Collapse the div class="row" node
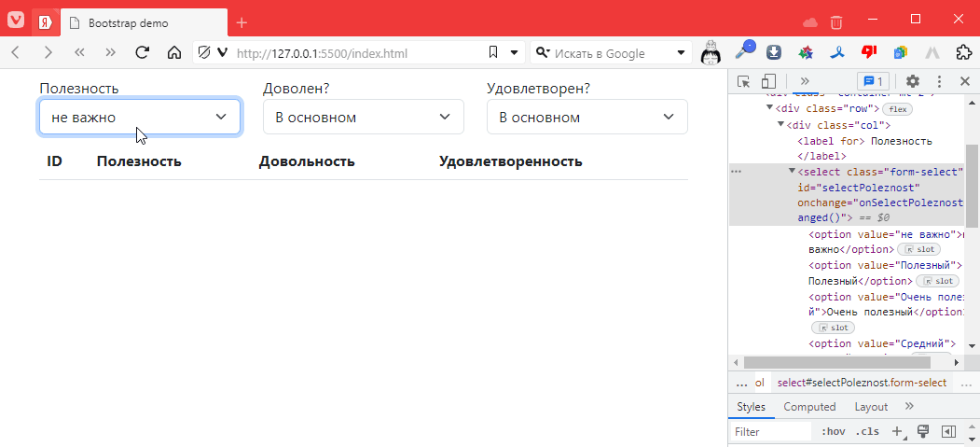The height and width of the screenshot is (447, 980). (x=770, y=108)
